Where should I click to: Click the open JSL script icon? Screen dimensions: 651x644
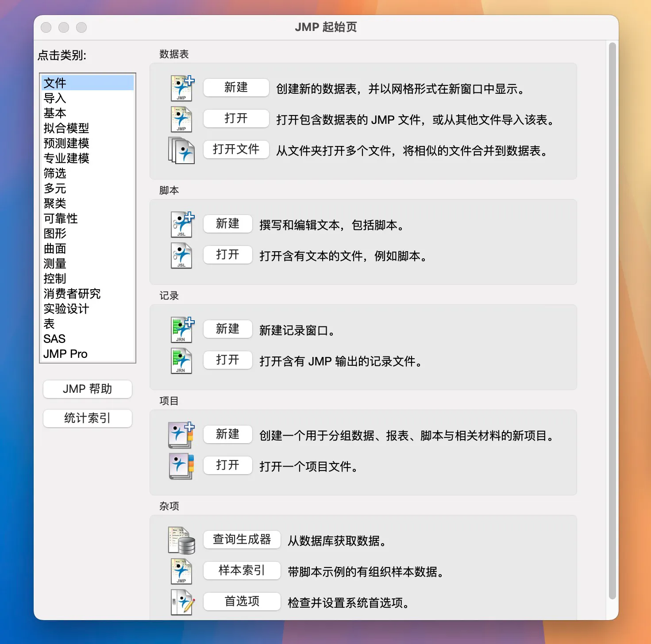[181, 256]
